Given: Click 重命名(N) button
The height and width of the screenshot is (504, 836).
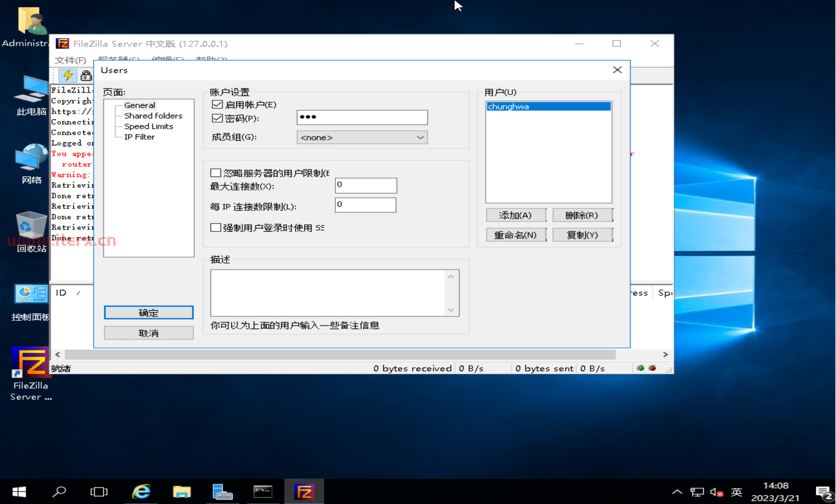Looking at the screenshot, I should pyautogui.click(x=516, y=235).
